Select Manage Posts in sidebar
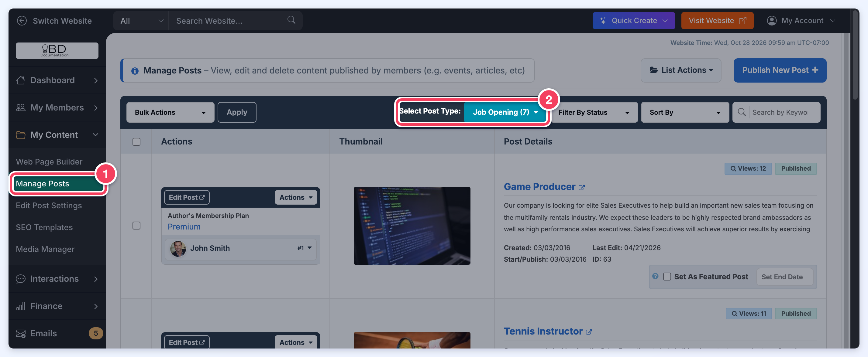The width and height of the screenshot is (868, 357). 57,183
